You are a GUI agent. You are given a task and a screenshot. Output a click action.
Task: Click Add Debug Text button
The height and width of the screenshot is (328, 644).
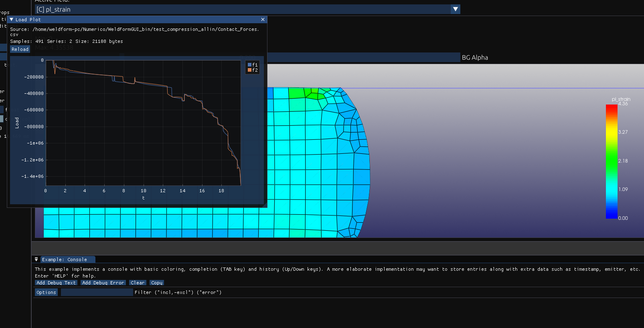point(56,283)
